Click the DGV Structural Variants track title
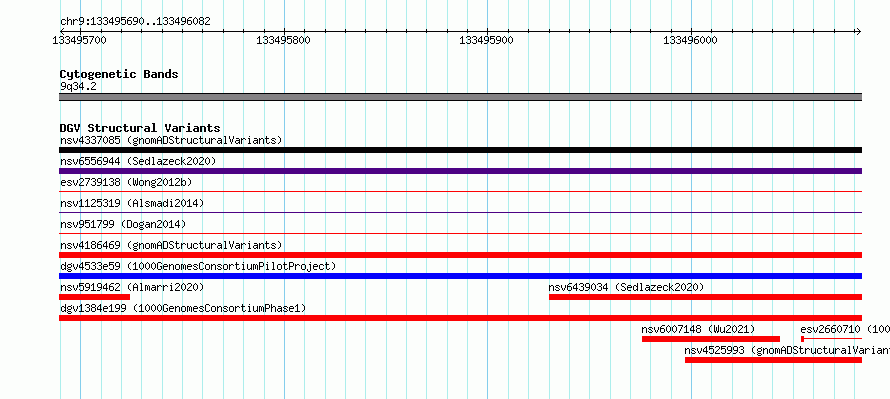The width and height of the screenshot is (890, 399). coord(140,128)
